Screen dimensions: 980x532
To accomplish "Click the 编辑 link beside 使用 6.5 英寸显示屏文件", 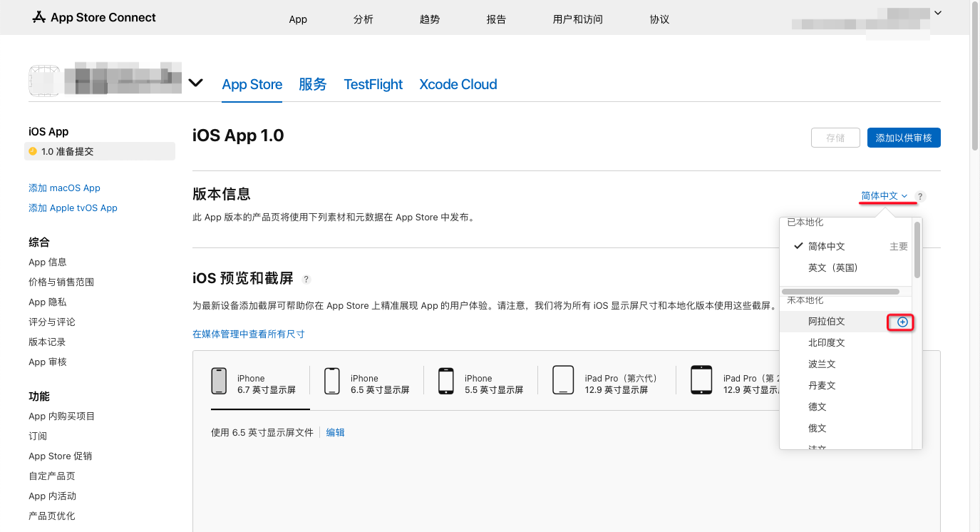I will [336, 432].
